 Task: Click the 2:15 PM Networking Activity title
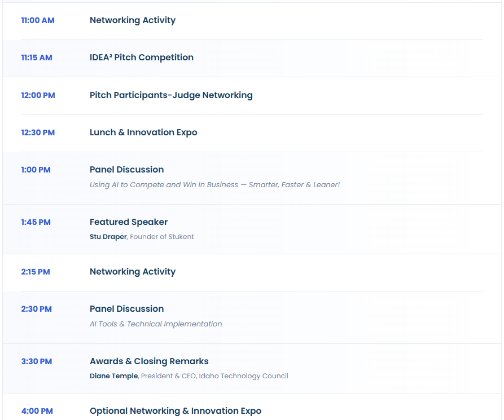coord(133,272)
